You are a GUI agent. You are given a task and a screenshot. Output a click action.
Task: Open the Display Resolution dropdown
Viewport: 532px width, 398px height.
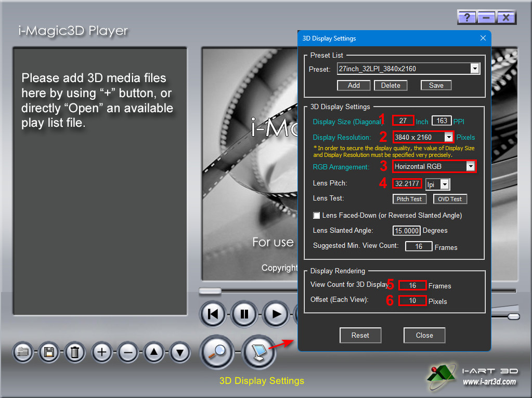[448, 137]
